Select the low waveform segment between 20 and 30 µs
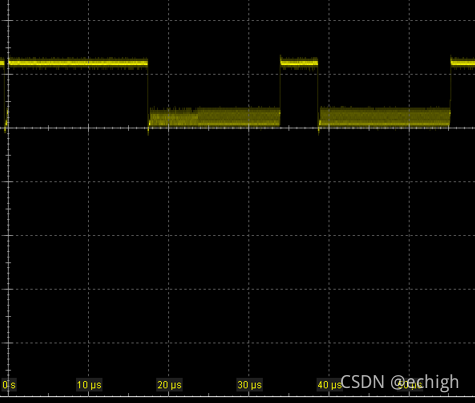 click(215, 117)
